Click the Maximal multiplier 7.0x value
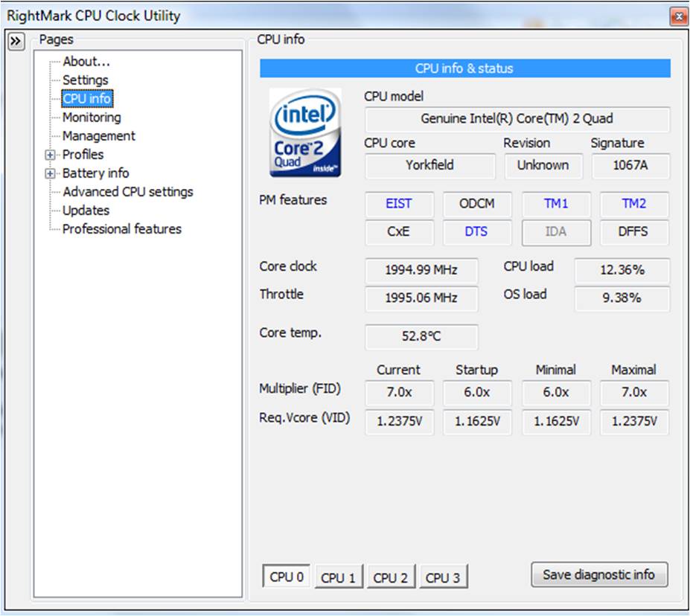This screenshot has height=616, width=690. tap(634, 392)
